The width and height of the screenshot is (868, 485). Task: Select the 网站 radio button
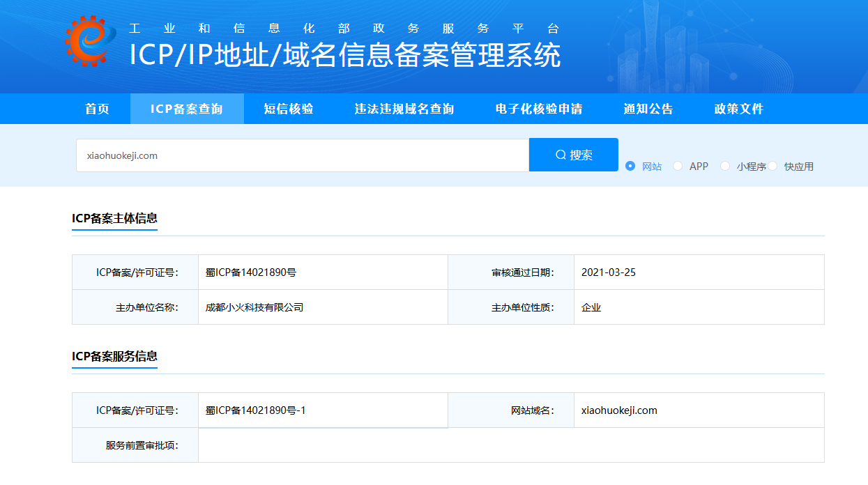(630, 166)
